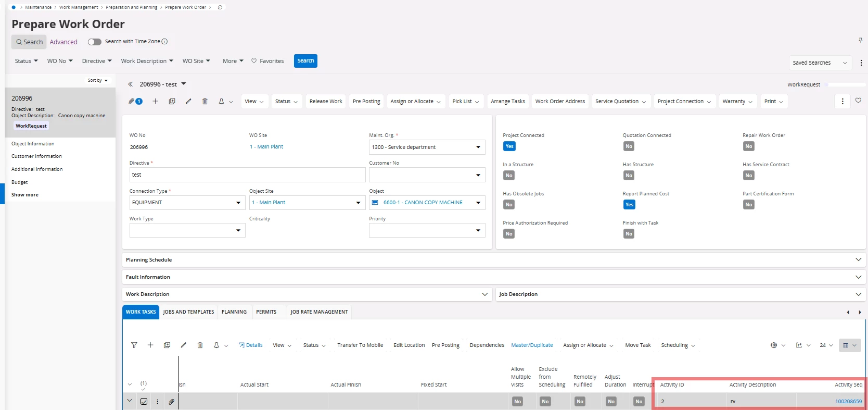This screenshot has width=868, height=410.
Task: Click the trash delete icon in work order toolbar
Action: (x=205, y=102)
